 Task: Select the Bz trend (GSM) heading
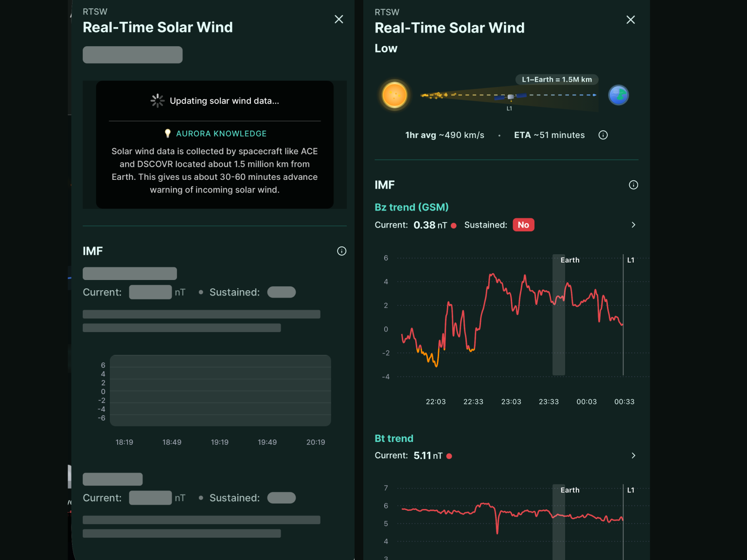coord(411,207)
